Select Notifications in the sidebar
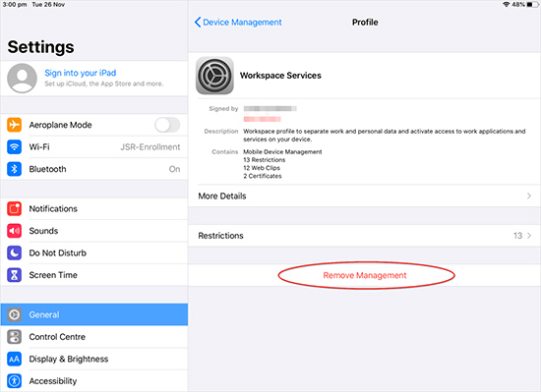Viewport: 541px width, 392px height. [94, 208]
